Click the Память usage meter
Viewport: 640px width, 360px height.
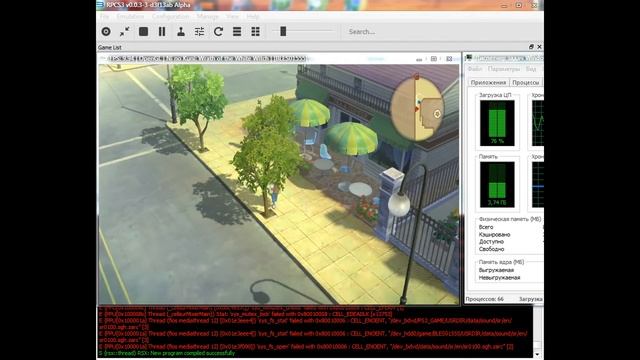(497, 184)
